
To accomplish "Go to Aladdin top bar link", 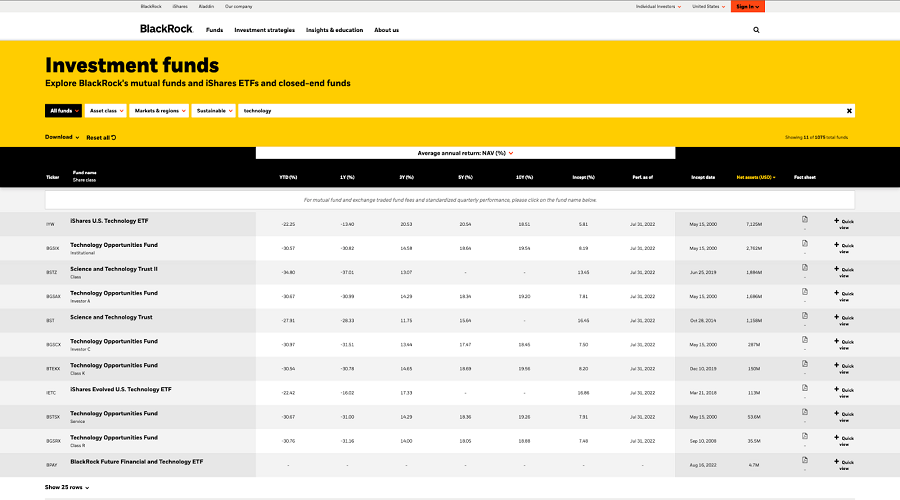I will [x=206, y=6].
